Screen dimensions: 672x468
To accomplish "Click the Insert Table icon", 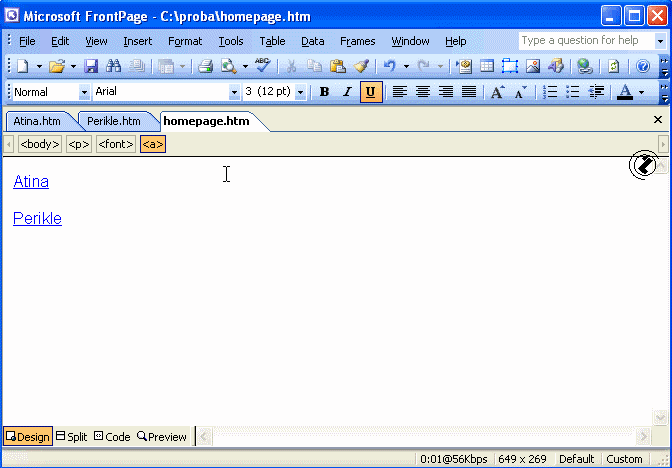I will point(487,66).
